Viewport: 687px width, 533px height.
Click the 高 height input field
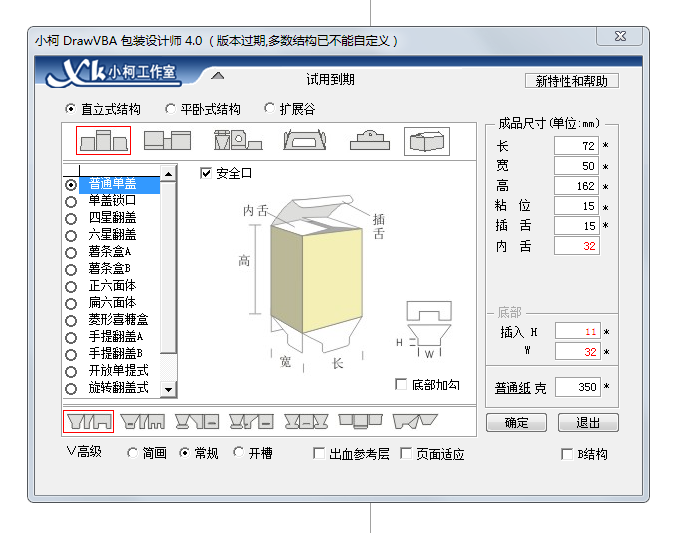pos(576,186)
